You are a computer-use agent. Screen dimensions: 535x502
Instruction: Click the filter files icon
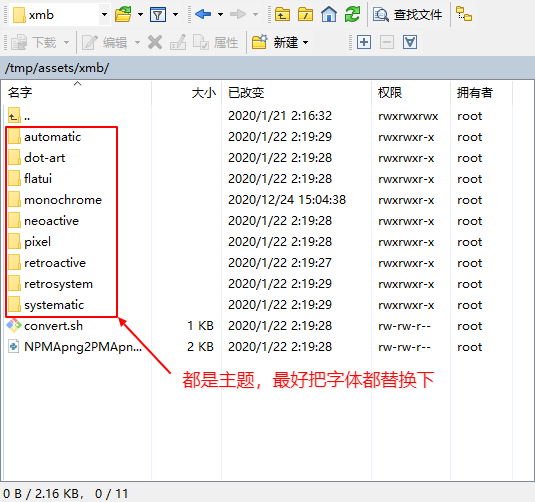click(x=158, y=15)
